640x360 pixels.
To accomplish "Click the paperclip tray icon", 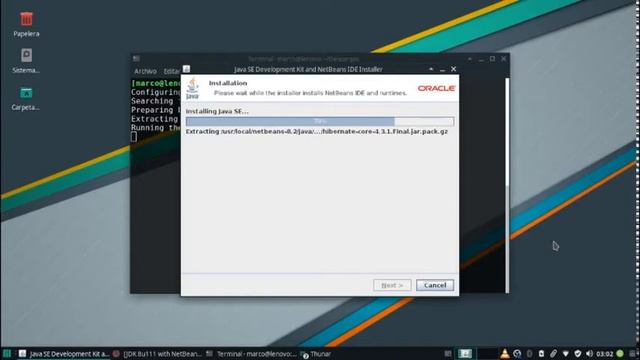I will pyautogui.click(x=553, y=353).
